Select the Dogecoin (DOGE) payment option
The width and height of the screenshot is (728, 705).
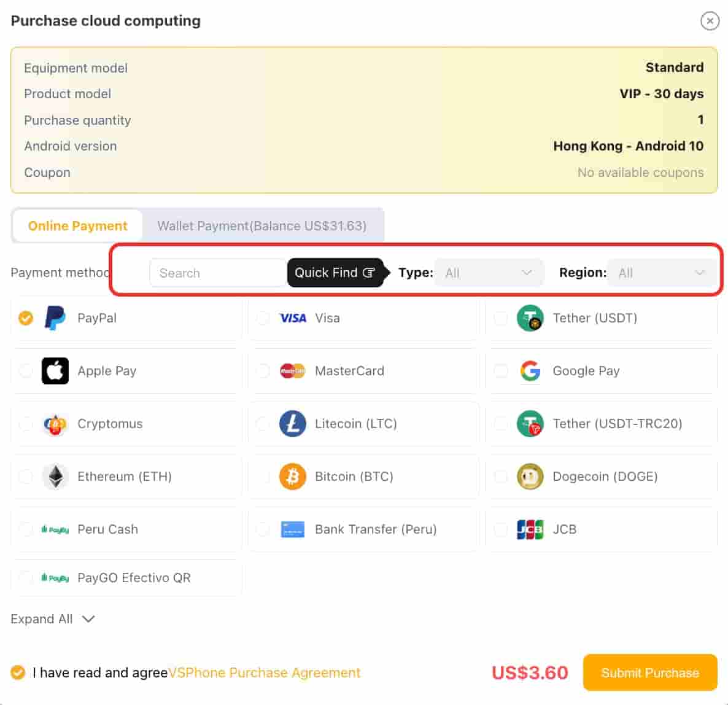pos(605,477)
